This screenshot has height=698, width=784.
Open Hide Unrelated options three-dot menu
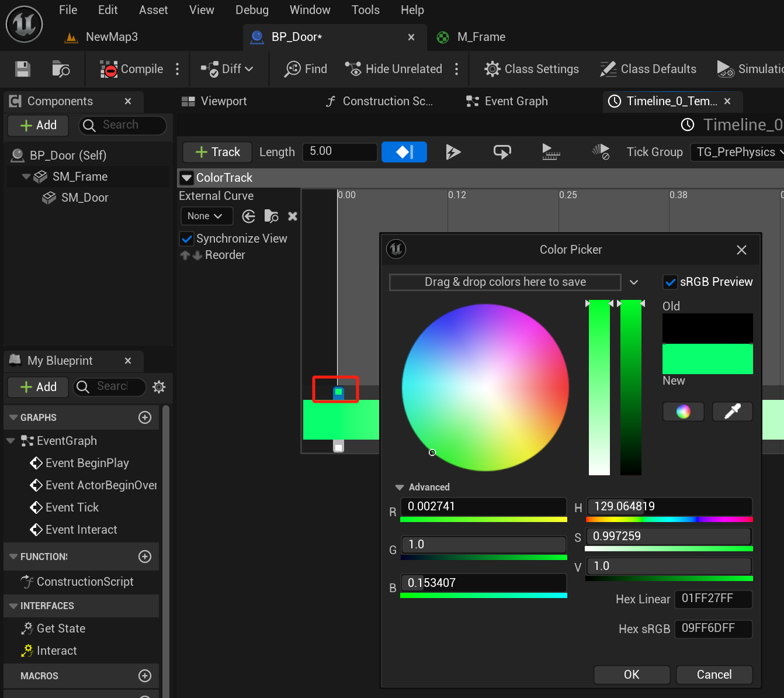point(457,69)
